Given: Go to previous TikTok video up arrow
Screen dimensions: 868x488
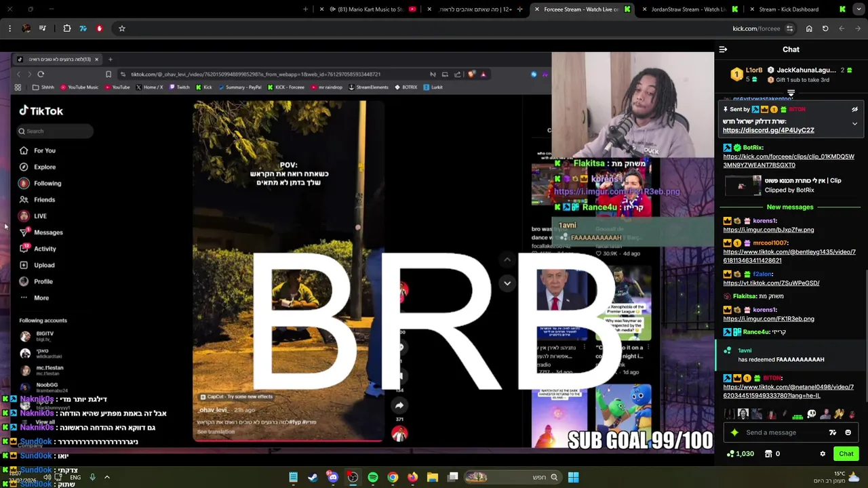Looking at the screenshot, I should tap(507, 260).
